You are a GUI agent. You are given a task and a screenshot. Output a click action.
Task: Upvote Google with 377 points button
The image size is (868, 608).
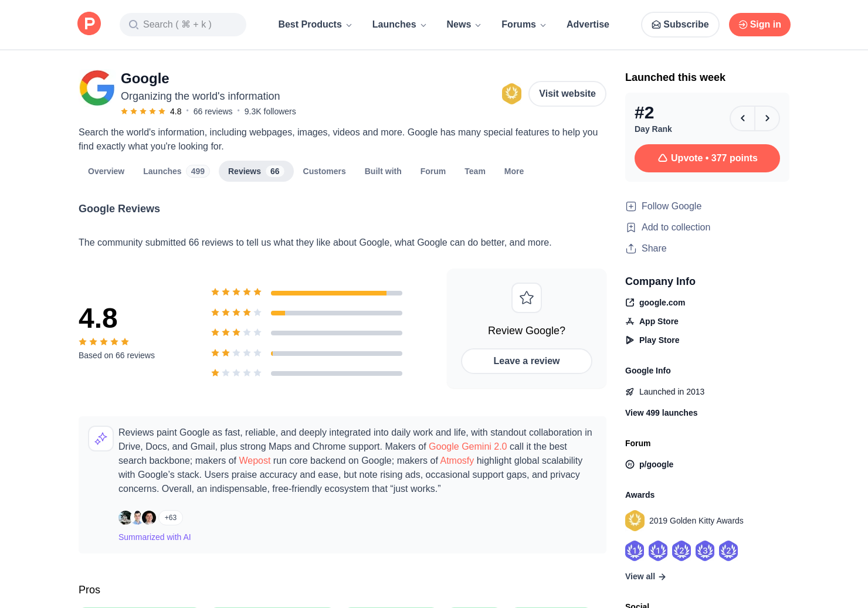(707, 158)
